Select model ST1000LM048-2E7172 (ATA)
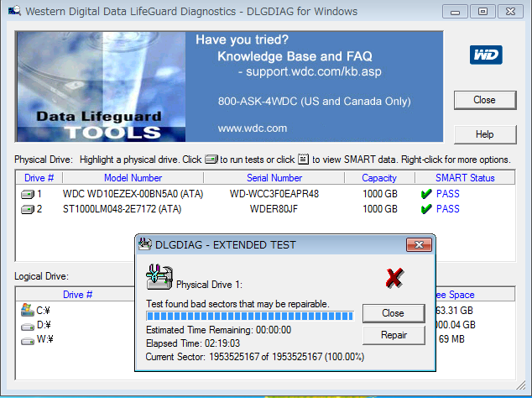 (123, 209)
